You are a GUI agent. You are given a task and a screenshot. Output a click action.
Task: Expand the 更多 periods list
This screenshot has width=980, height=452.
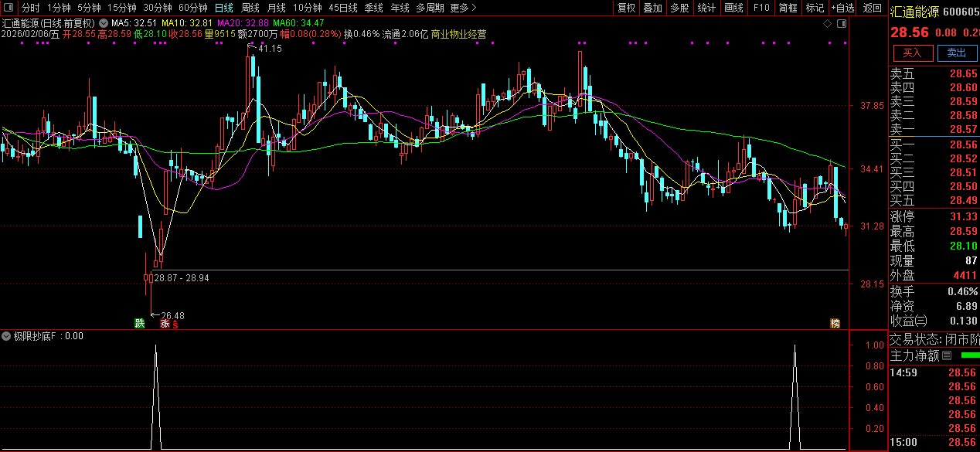462,8
